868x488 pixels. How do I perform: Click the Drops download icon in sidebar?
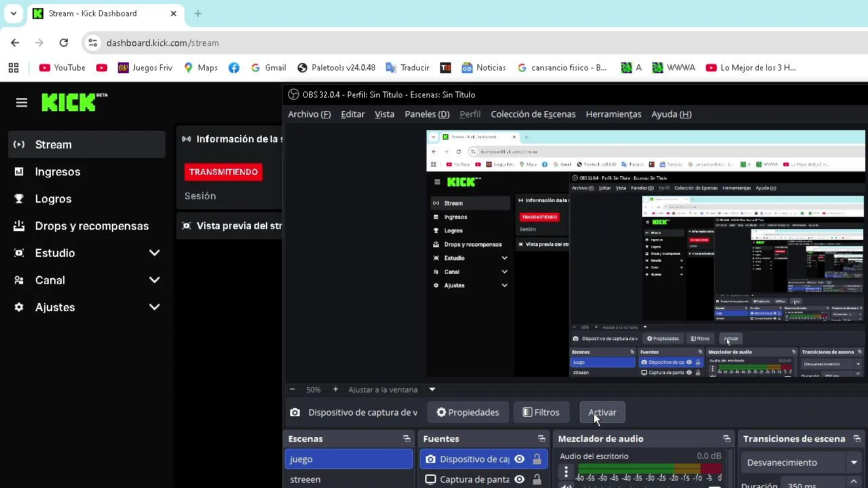click(x=19, y=226)
